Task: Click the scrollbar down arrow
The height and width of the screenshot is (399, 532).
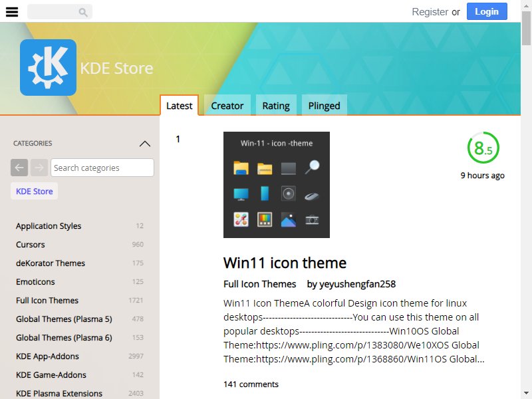Action: 526,393
